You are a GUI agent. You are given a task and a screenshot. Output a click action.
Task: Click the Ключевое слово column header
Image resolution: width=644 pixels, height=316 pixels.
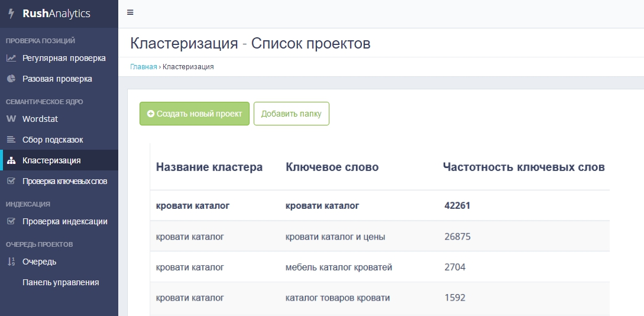click(x=332, y=167)
